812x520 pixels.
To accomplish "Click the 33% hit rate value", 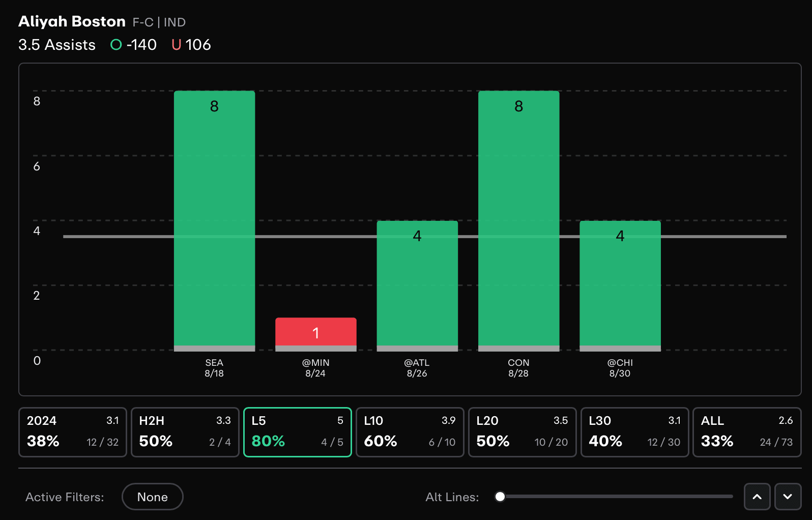I will pos(717,441).
